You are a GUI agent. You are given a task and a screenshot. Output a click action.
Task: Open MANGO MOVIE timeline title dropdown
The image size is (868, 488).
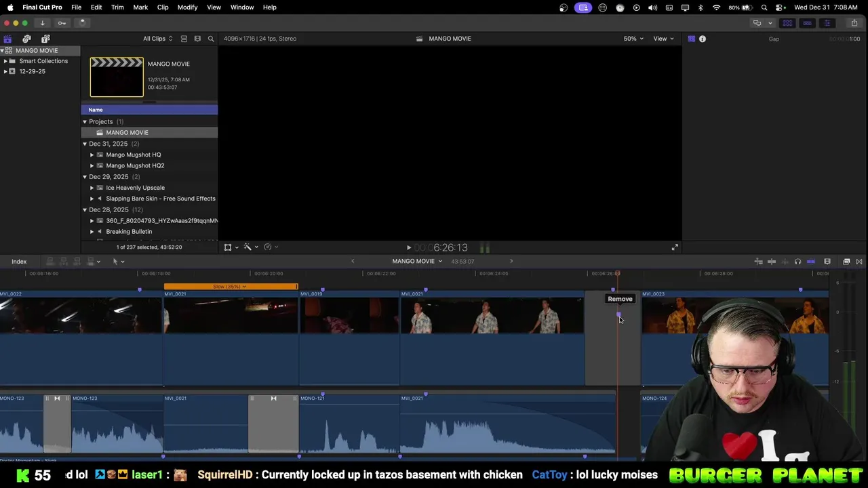tap(417, 262)
